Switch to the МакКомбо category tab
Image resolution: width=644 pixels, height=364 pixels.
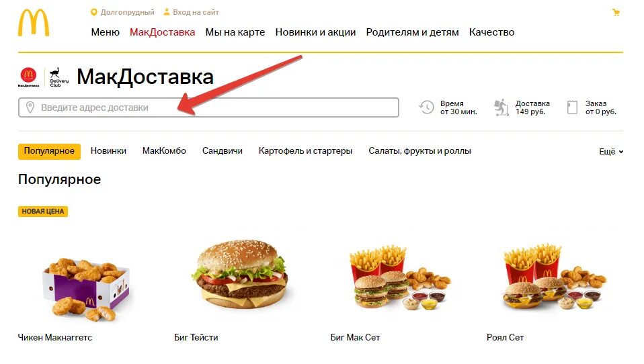click(164, 151)
